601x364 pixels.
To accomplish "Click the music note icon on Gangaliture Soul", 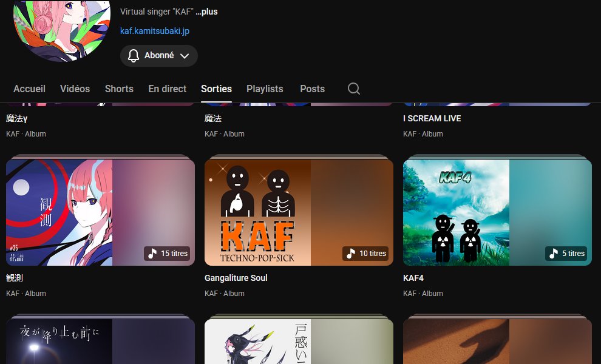I will point(351,253).
